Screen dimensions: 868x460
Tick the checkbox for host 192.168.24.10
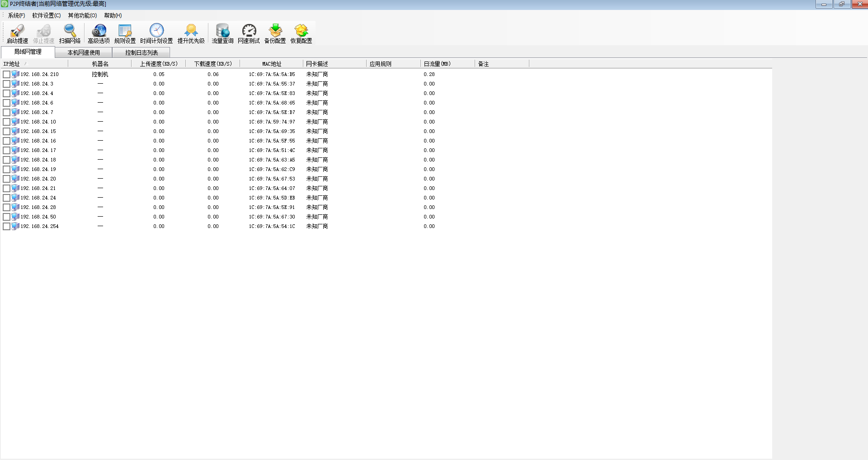click(6, 122)
